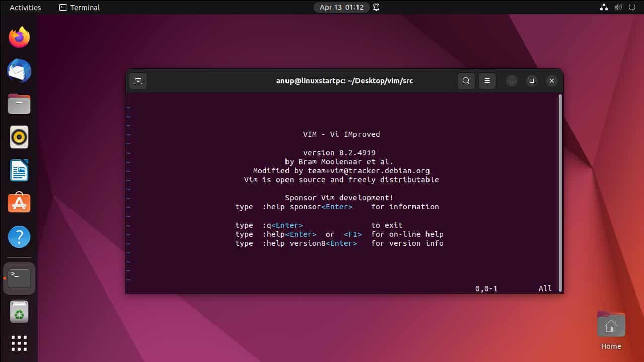Open the Terminal application menu

point(79,7)
